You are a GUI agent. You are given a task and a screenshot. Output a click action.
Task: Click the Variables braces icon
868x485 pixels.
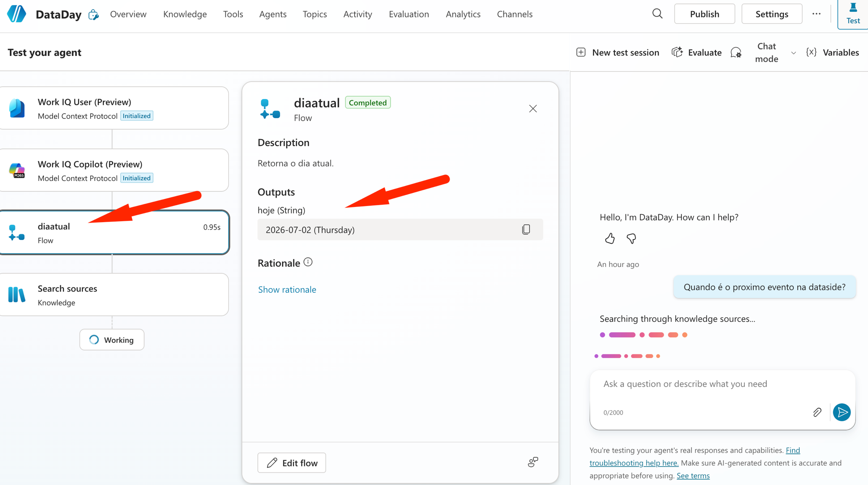click(811, 52)
